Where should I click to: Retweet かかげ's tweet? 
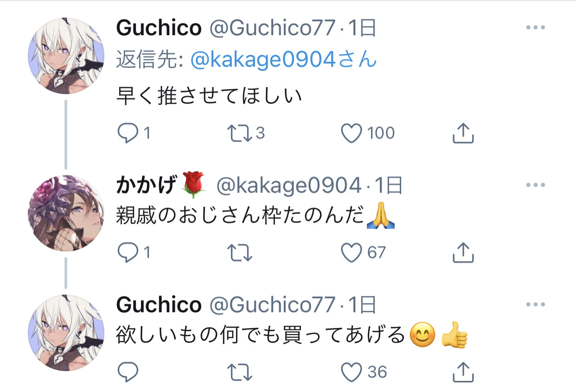click(x=240, y=253)
